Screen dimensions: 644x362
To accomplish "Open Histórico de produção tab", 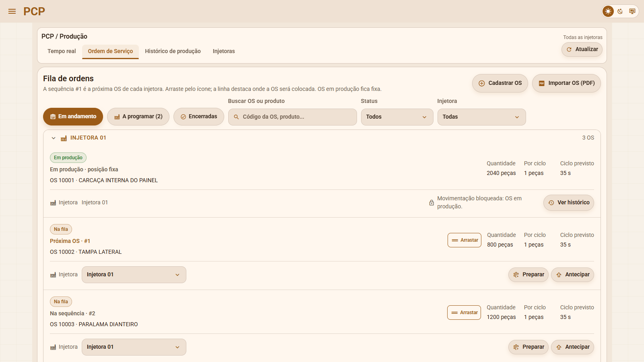I will pos(173,51).
